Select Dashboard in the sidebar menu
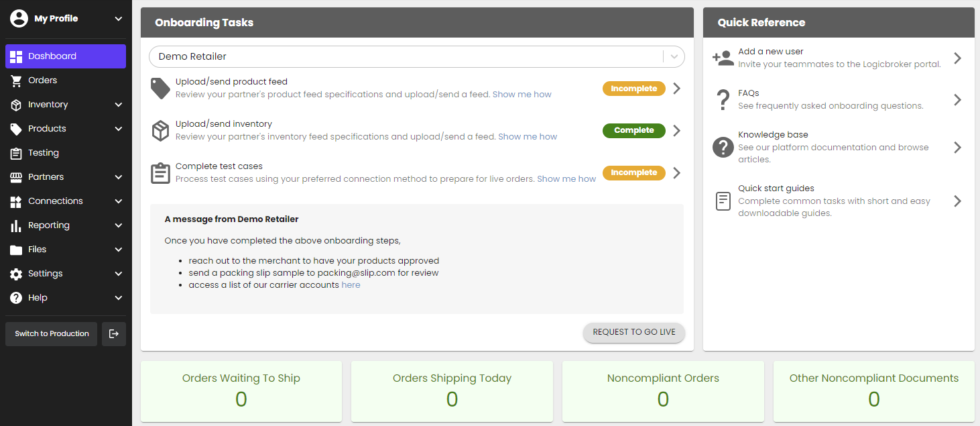 click(65, 56)
